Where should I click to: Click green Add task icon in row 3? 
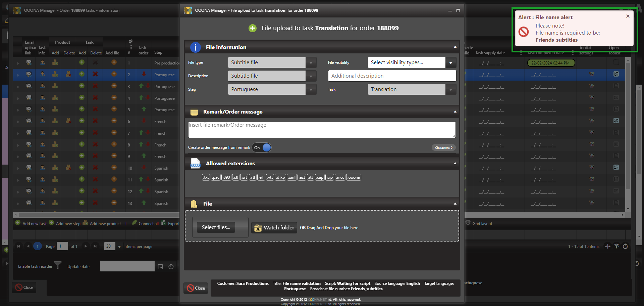point(82,86)
